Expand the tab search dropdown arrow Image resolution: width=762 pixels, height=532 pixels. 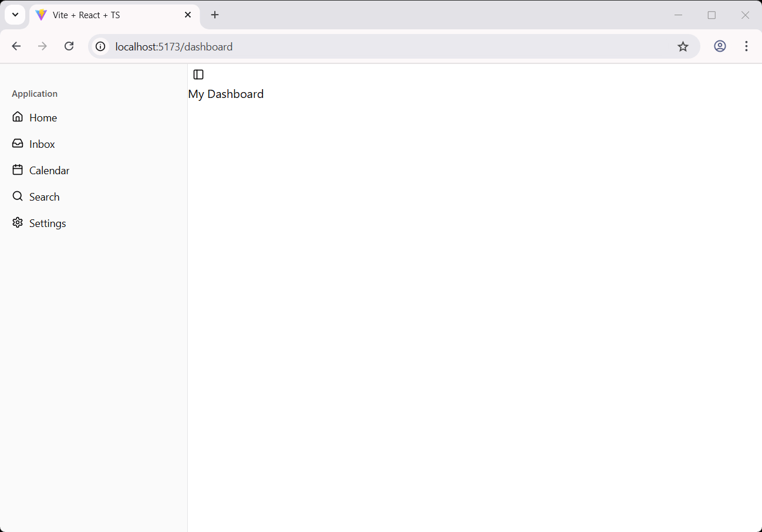tap(15, 15)
